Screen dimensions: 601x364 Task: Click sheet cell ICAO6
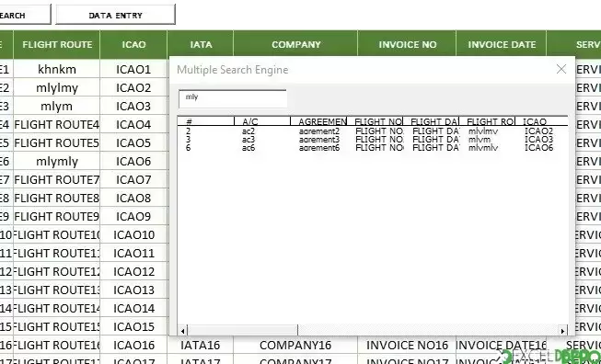(133, 161)
